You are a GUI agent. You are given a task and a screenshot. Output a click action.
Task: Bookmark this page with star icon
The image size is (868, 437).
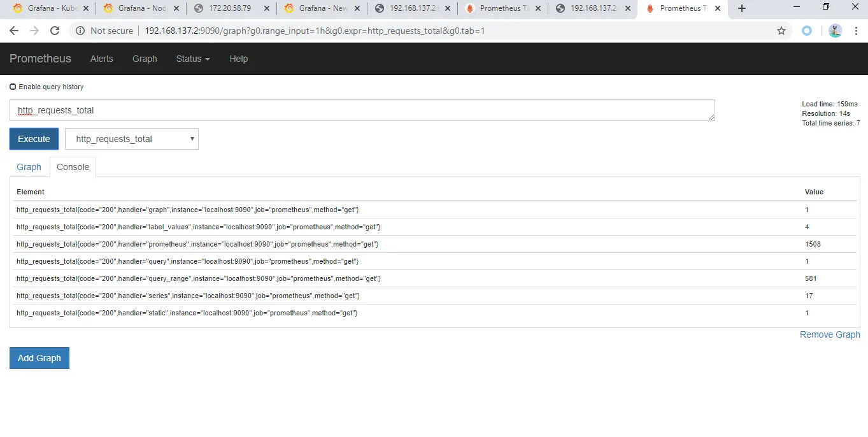[781, 31]
